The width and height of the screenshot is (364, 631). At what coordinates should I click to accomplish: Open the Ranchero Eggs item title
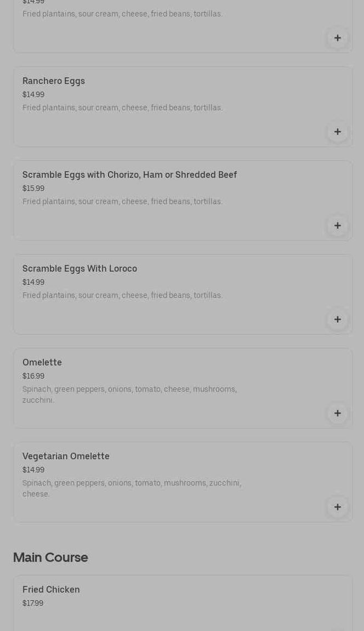(54, 81)
